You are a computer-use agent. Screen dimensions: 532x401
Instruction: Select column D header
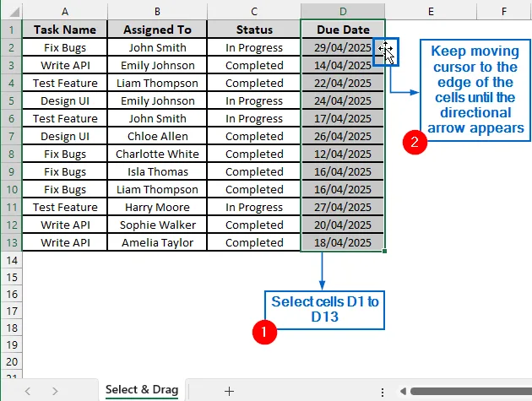[x=343, y=12]
